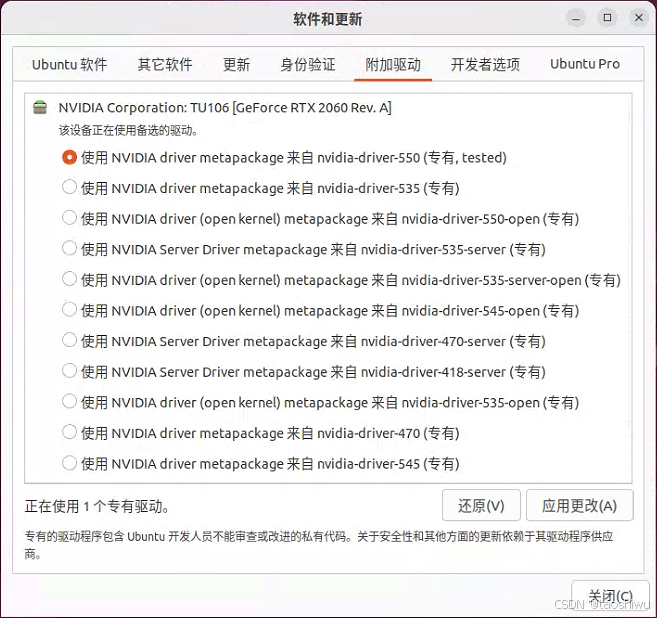Click the device title NVIDIA Corporation: TU106
The image size is (657, 618).
click(x=225, y=108)
